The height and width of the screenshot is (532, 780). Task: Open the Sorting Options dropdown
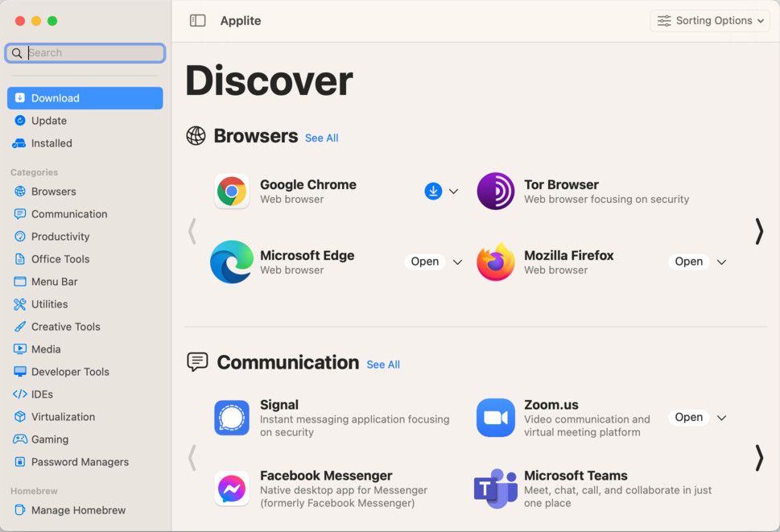(x=710, y=21)
